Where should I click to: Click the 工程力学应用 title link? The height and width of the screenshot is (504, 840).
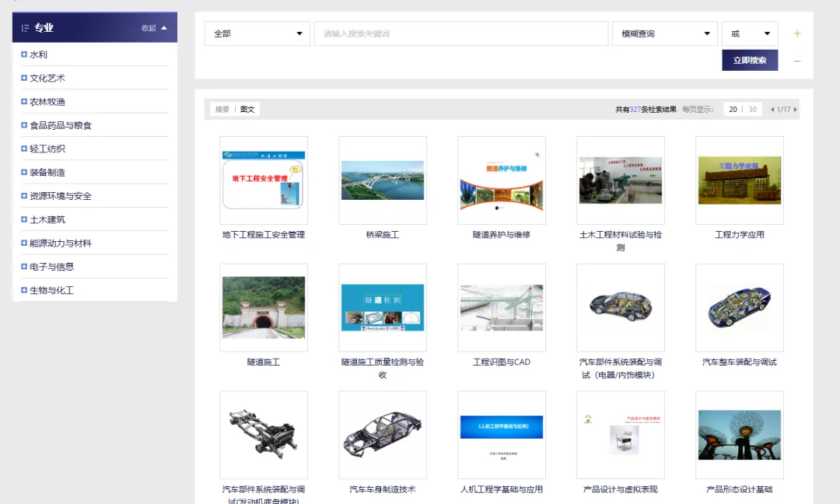[x=740, y=235]
